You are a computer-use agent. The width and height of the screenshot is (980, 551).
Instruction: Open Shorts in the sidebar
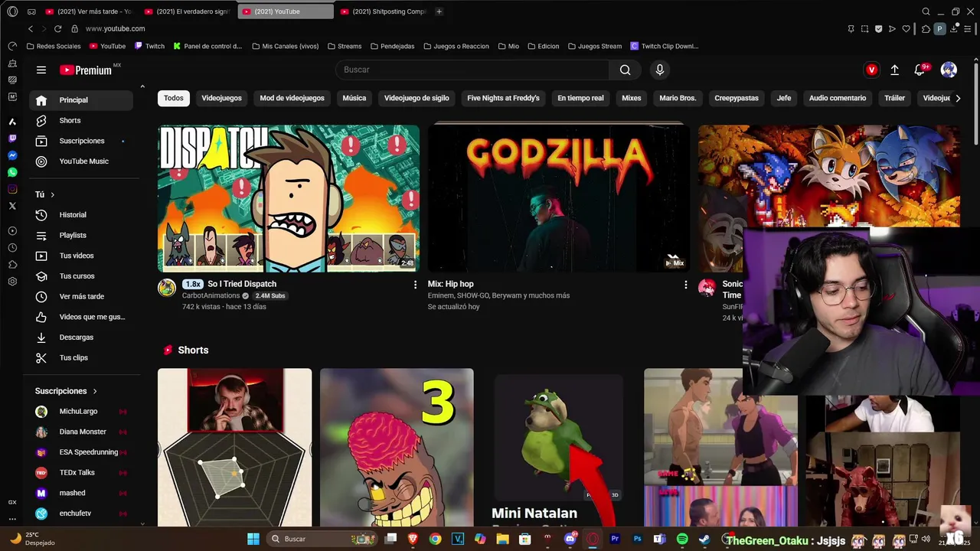(82, 120)
